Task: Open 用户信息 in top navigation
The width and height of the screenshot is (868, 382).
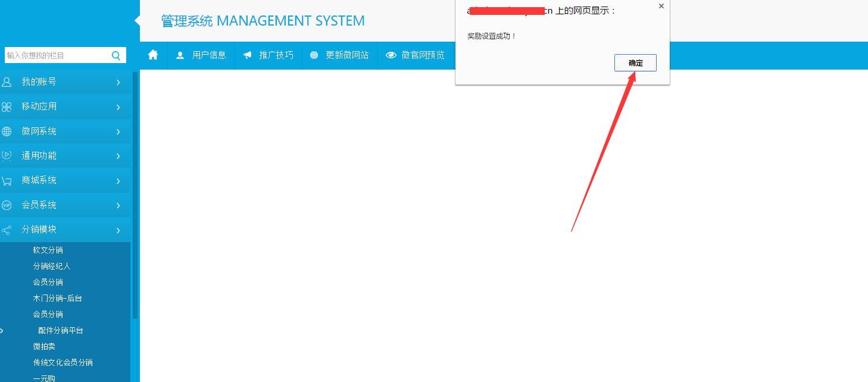Action: (x=209, y=55)
